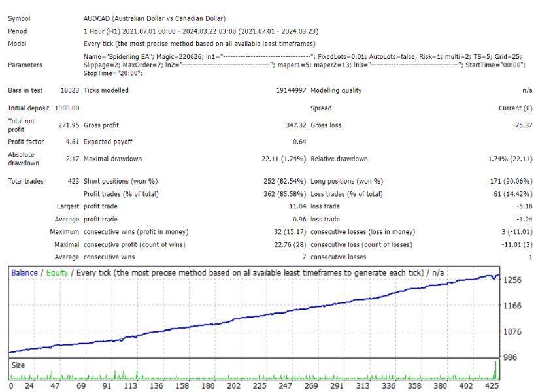
Task: Click the Bars in test value 18023
Action: pos(70,90)
